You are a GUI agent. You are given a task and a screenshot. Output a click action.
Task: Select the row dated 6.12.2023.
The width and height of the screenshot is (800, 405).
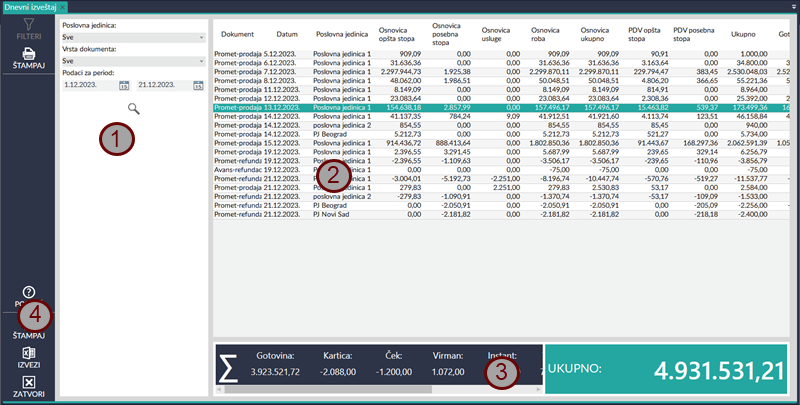coord(501,62)
